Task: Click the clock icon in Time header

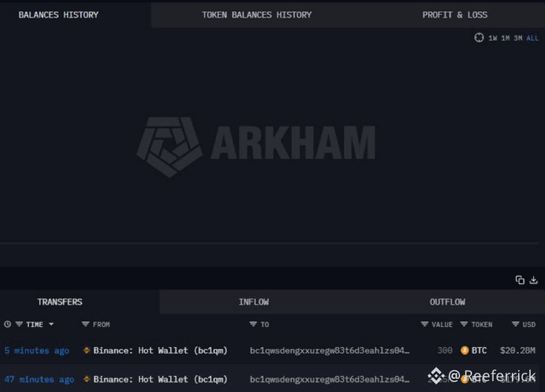Action: (x=7, y=325)
